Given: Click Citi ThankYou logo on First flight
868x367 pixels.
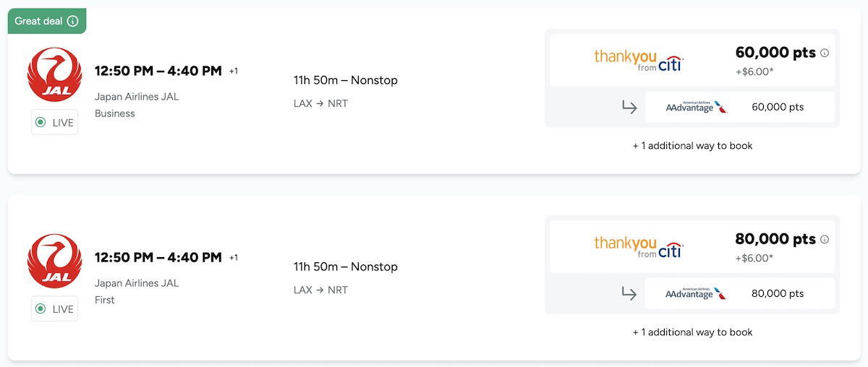Looking at the screenshot, I should point(638,246).
